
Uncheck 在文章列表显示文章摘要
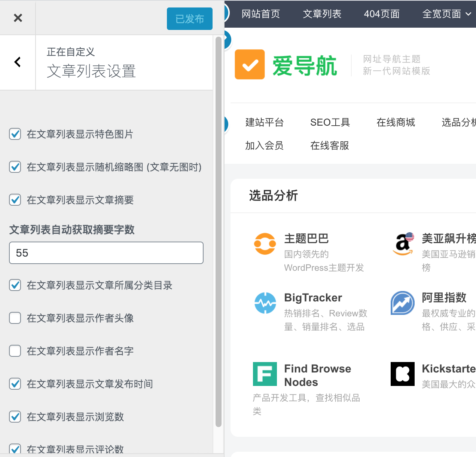pos(15,200)
